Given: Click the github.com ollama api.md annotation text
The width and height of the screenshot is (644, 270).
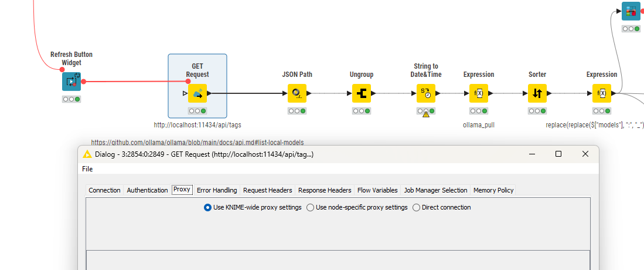Looking at the screenshot, I should point(197,143).
